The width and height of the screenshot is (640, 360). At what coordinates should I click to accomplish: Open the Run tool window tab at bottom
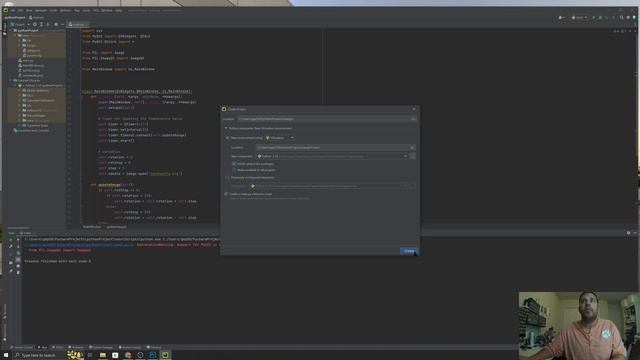pos(42,347)
